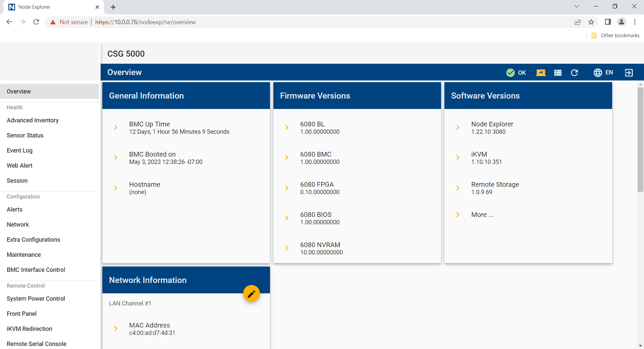Click the logout icon in Overview bar
Image resolution: width=644 pixels, height=349 pixels.
coord(629,73)
